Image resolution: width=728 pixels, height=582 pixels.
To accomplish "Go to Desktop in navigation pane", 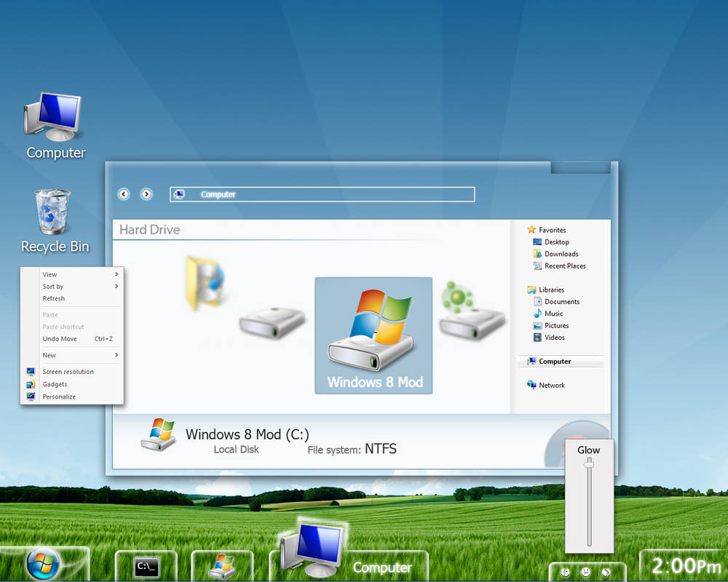I will tap(557, 242).
